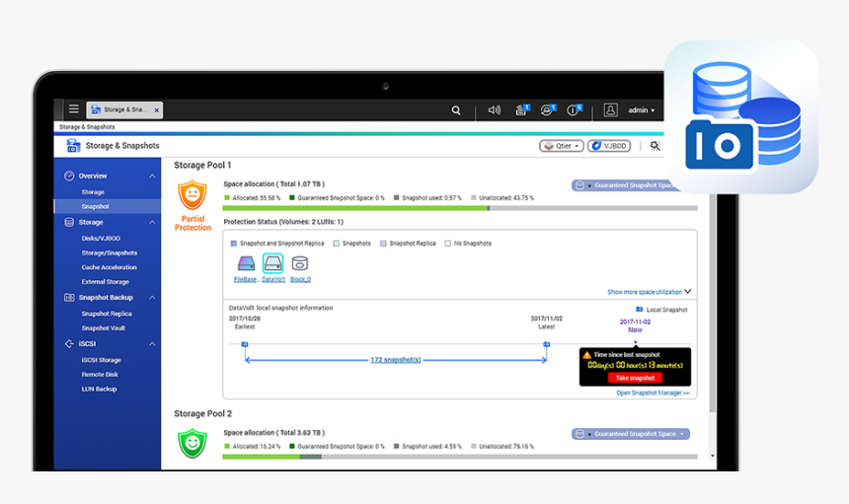
Task: Select the FileBase volume icon
Action: tap(246, 263)
